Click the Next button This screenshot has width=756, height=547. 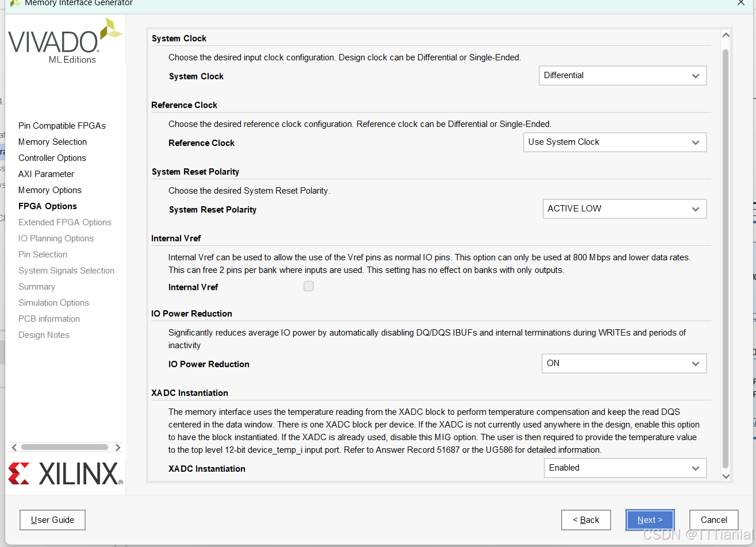tap(650, 520)
